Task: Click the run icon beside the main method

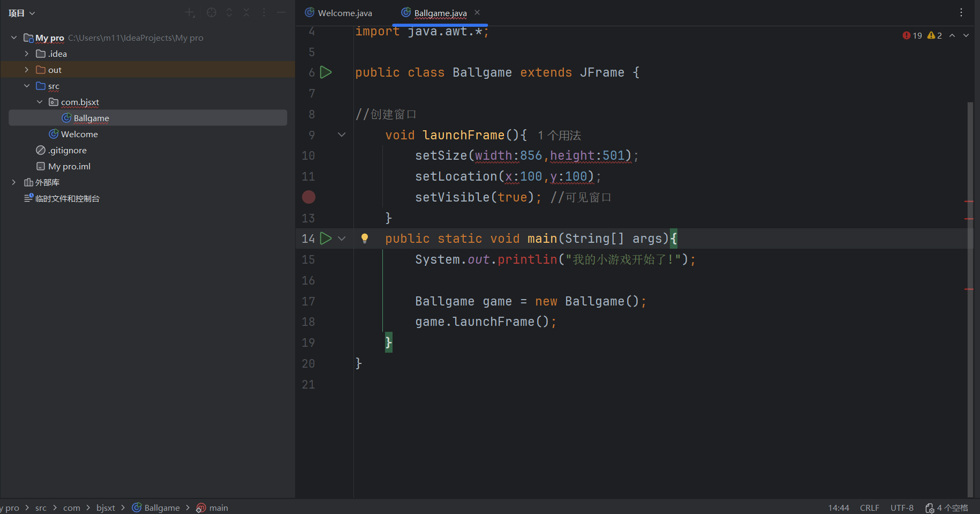Action: [x=326, y=239]
